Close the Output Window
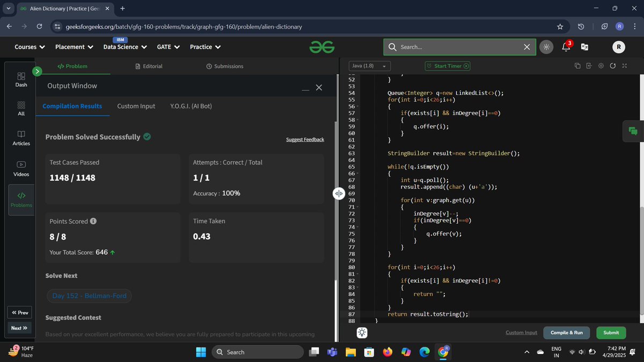This screenshot has width=644, height=362. click(319, 87)
